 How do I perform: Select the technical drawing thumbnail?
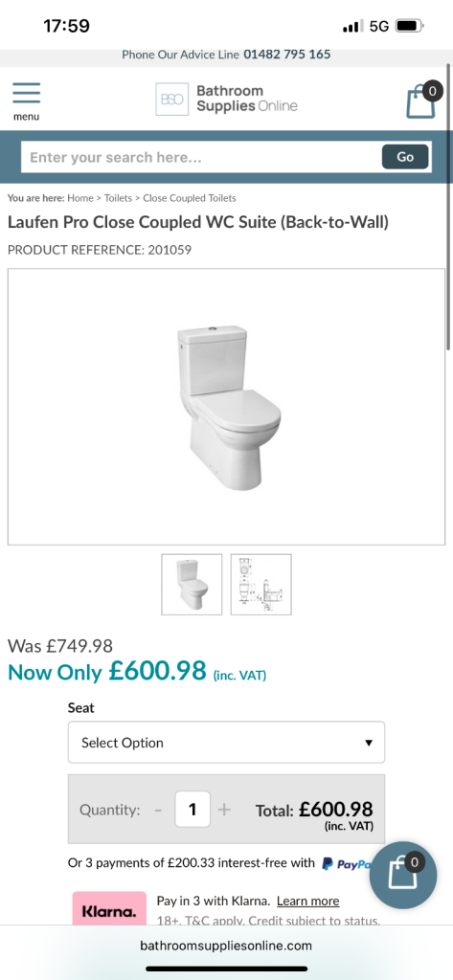click(260, 585)
